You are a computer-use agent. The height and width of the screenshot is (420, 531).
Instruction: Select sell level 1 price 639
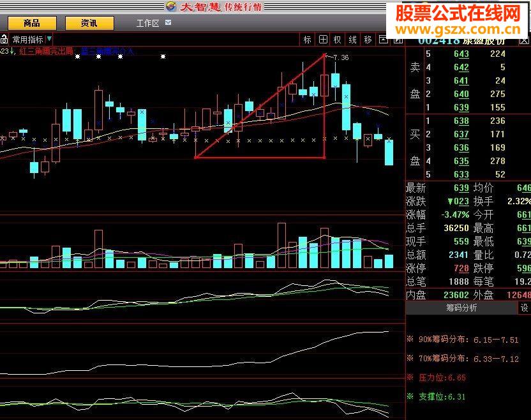[461, 107]
